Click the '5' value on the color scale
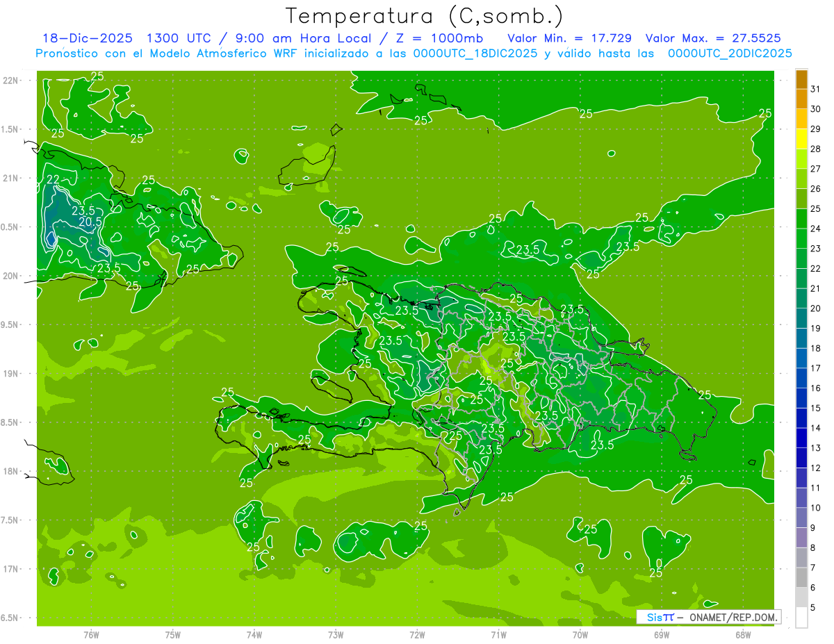The height and width of the screenshot is (644, 834). tap(813, 608)
